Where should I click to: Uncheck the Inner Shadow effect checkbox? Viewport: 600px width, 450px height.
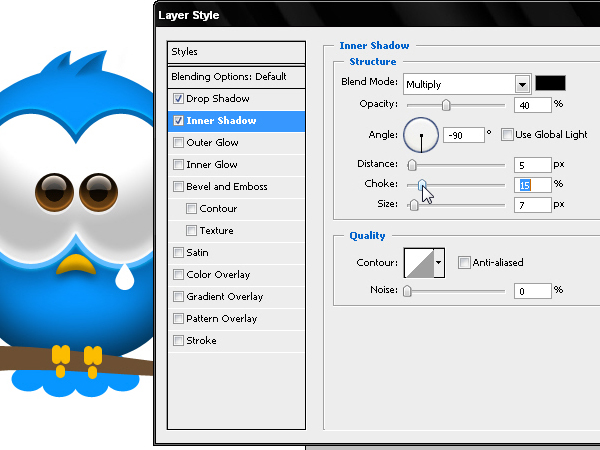(178, 121)
